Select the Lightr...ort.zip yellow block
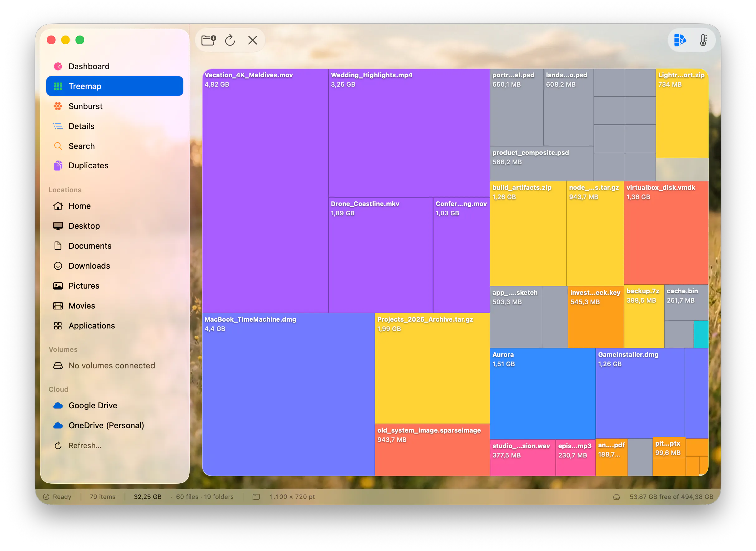The image size is (756, 551). coord(682,113)
